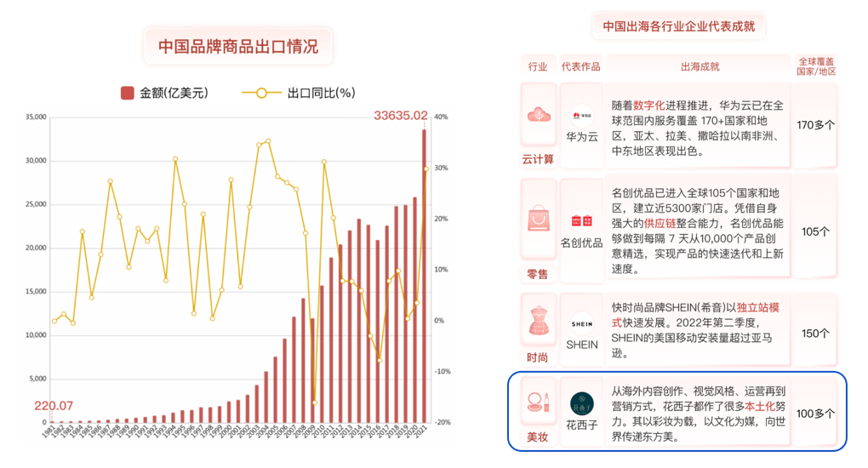
Task: Click the title 中国出海各行业企业代表成就
Action: pos(679,26)
